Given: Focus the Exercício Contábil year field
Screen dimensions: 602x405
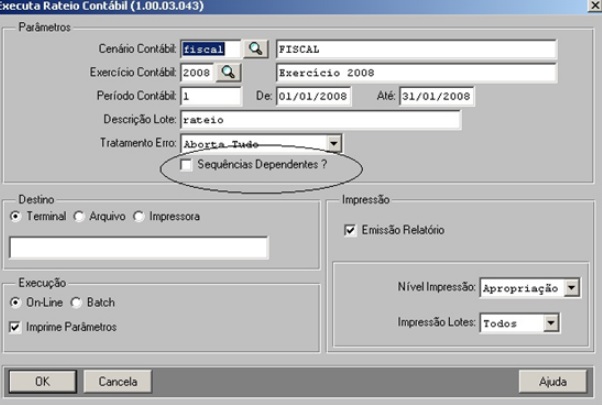Looking at the screenshot, I should pos(197,73).
